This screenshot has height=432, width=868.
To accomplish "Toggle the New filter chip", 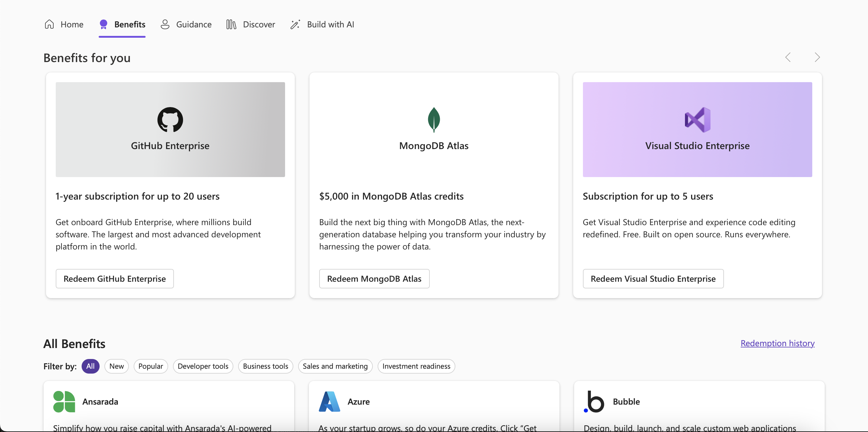I will pyautogui.click(x=117, y=366).
